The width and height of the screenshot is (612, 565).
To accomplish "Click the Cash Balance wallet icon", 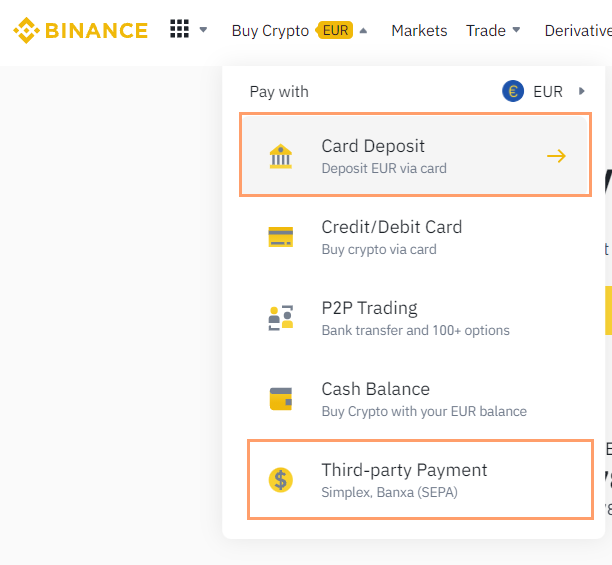I will (281, 399).
